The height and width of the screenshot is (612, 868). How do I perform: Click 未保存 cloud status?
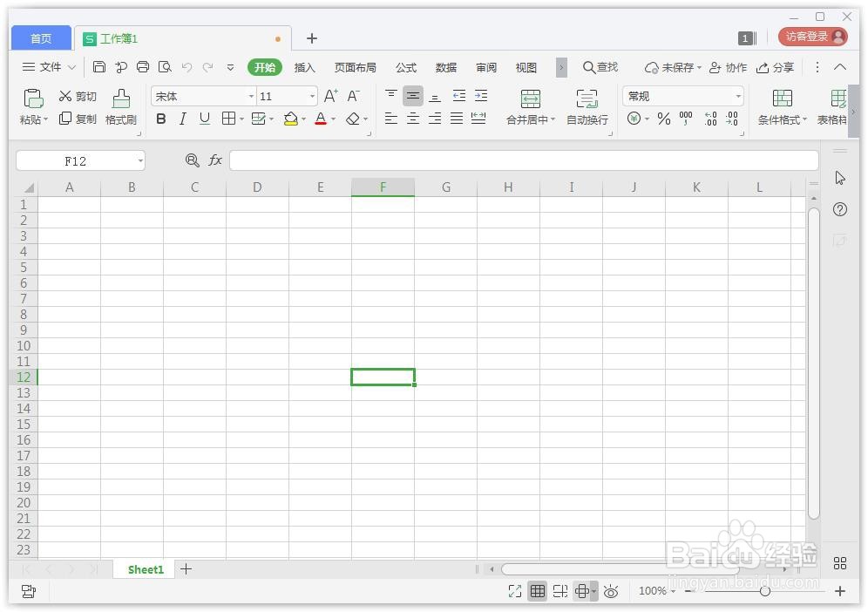coord(673,67)
